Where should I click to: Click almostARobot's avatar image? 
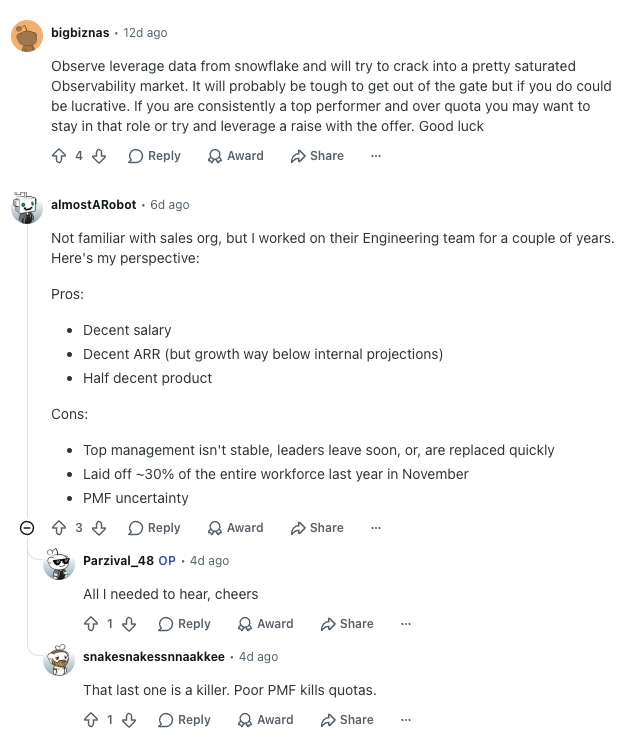point(27,207)
